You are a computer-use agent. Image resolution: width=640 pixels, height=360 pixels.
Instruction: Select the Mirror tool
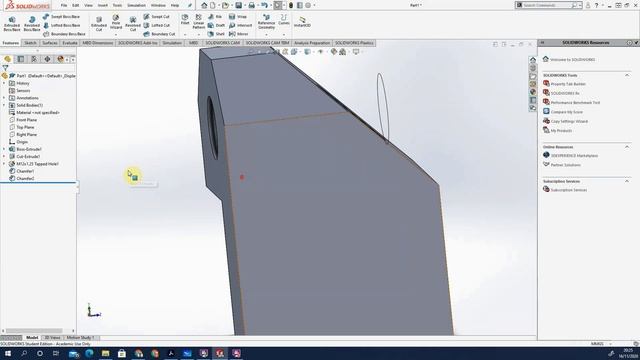pos(238,34)
